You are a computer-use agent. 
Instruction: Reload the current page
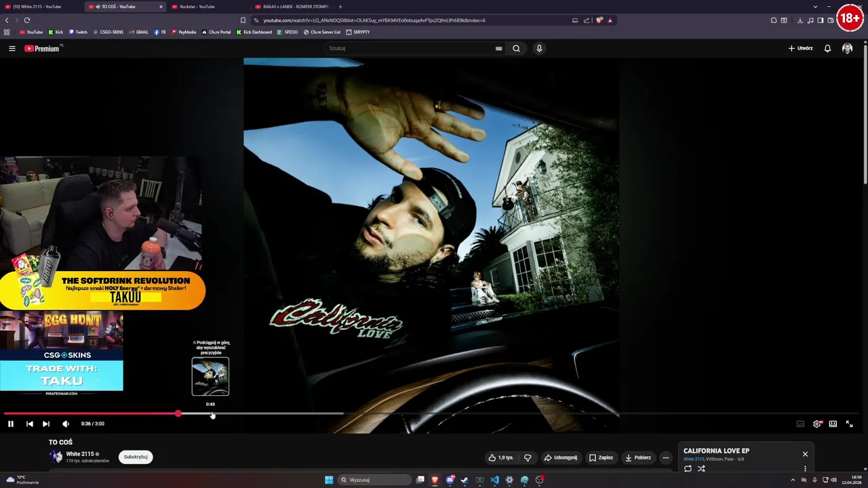[27, 20]
